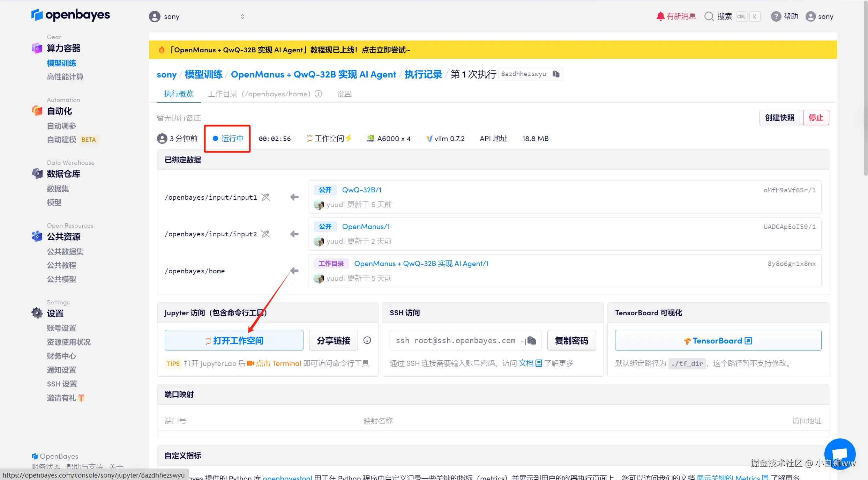Click the 创建快照 button
The image size is (868, 480).
coord(779,118)
